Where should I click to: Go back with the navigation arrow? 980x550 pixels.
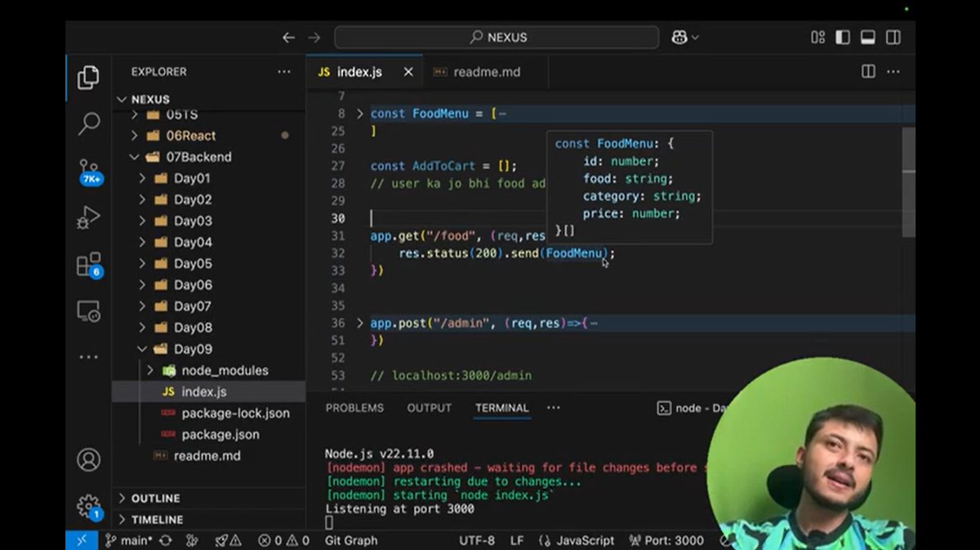[x=288, y=38]
